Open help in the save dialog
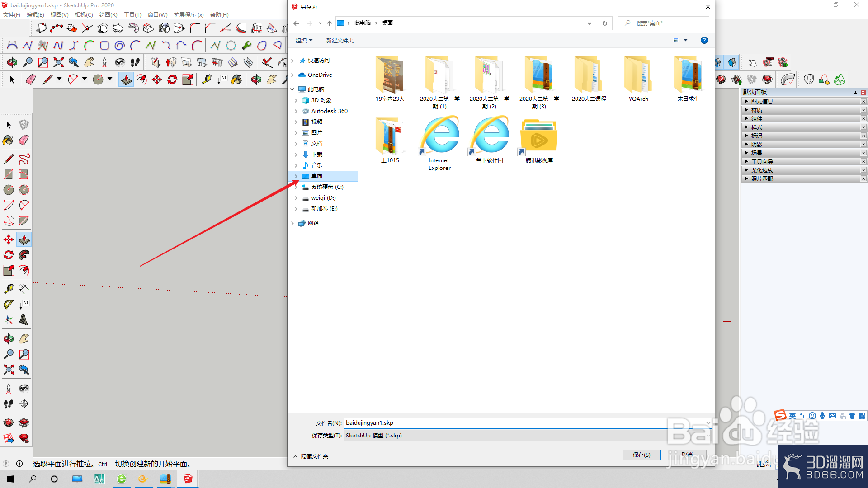 point(704,40)
